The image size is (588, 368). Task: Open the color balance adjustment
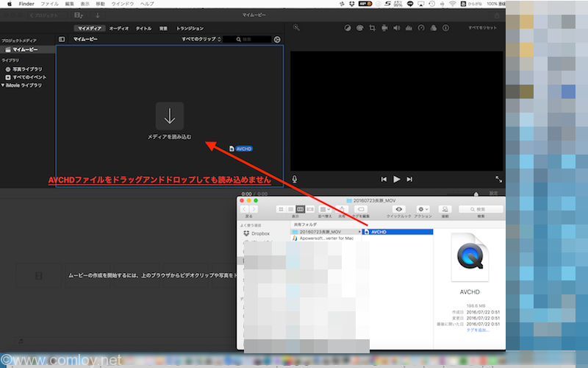348,28
